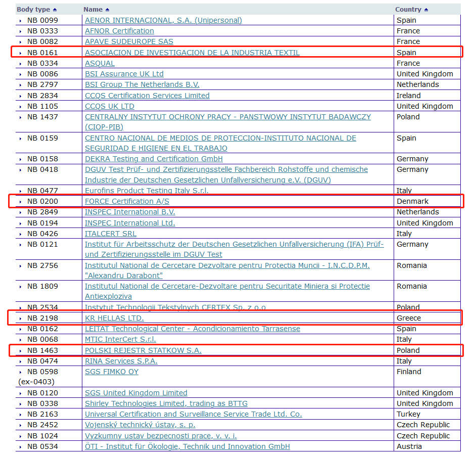Select body number NB 0534
The image size is (476, 454).
(42, 447)
